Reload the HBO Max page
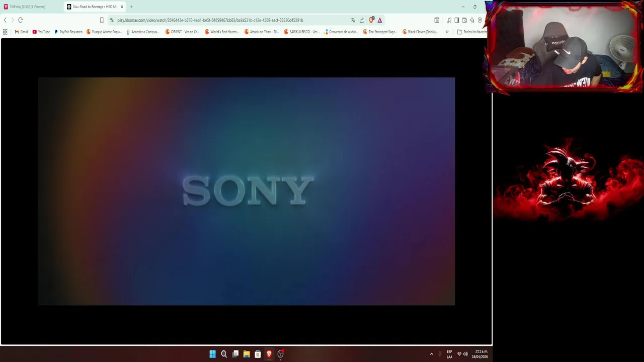644x362 pixels. pos(21,20)
